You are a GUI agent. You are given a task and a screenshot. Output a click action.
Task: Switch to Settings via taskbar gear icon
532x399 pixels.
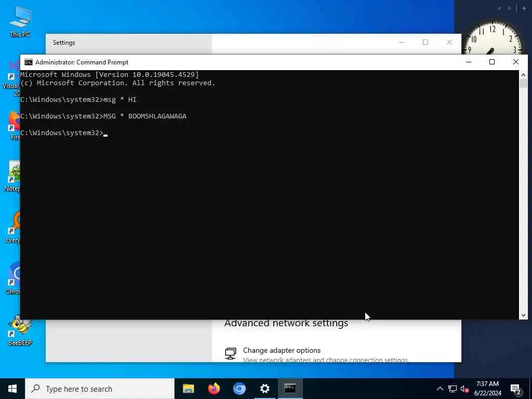click(x=264, y=389)
